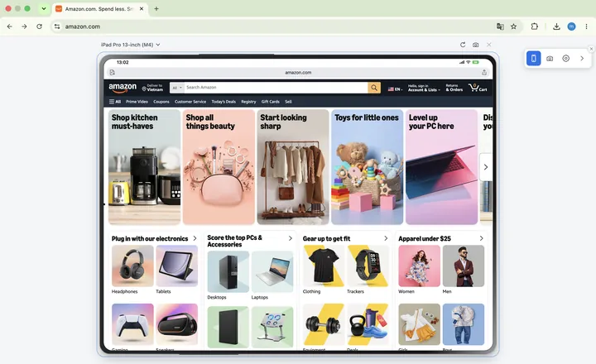The width and height of the screenshot is (596, 364).
Task: Open Gift Cards nav link
Action: [270, 102]
